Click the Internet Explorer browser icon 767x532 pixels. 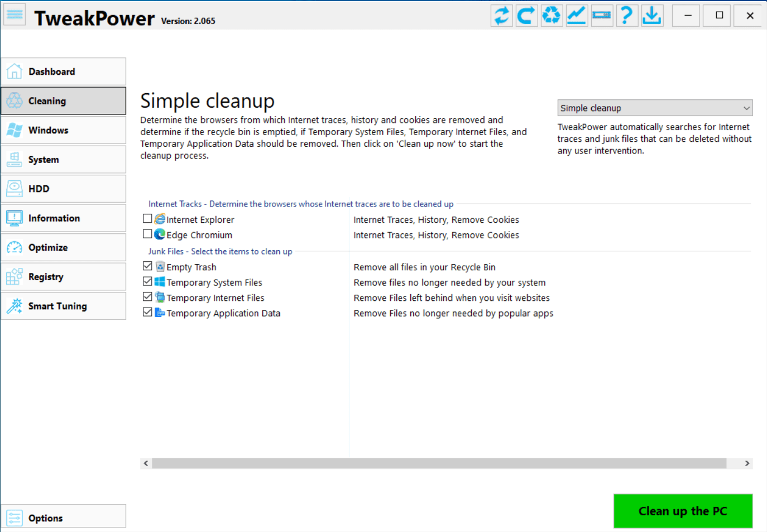[x=160, y=219]
